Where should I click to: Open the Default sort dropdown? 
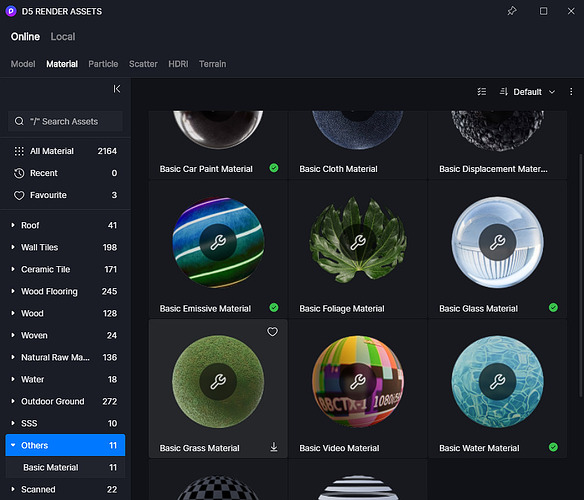(x=534, y=92)
